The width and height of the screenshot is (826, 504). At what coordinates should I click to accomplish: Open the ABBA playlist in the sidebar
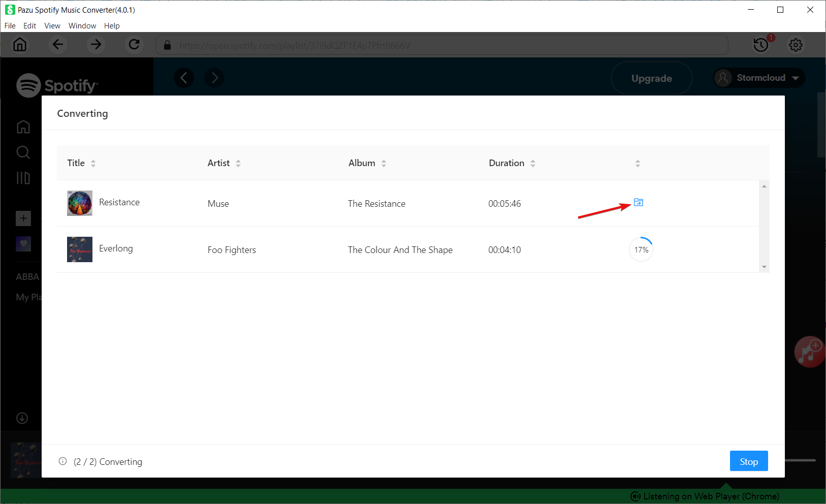click(x=27, y=277)
